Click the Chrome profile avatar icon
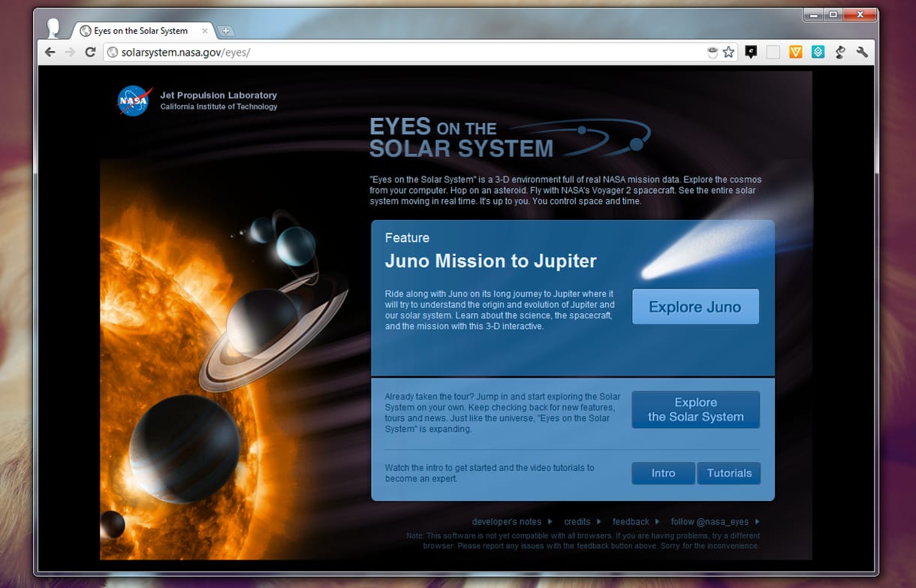Screen dimensions: 916x588 (x=53, y=28)
